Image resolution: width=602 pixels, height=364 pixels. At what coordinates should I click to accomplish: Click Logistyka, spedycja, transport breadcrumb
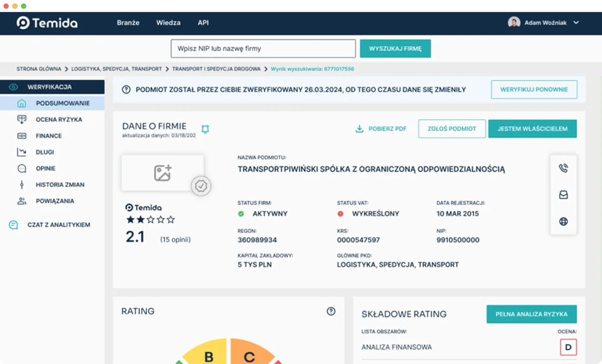coord(116,69)
